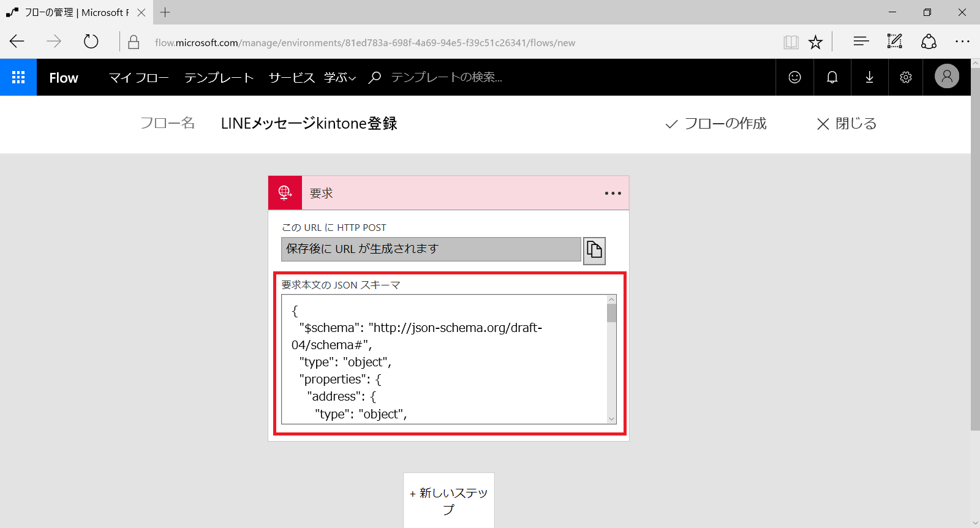Click the browser address bar URL
Viewport: 980px width, 528px height.
pos(365,43)
